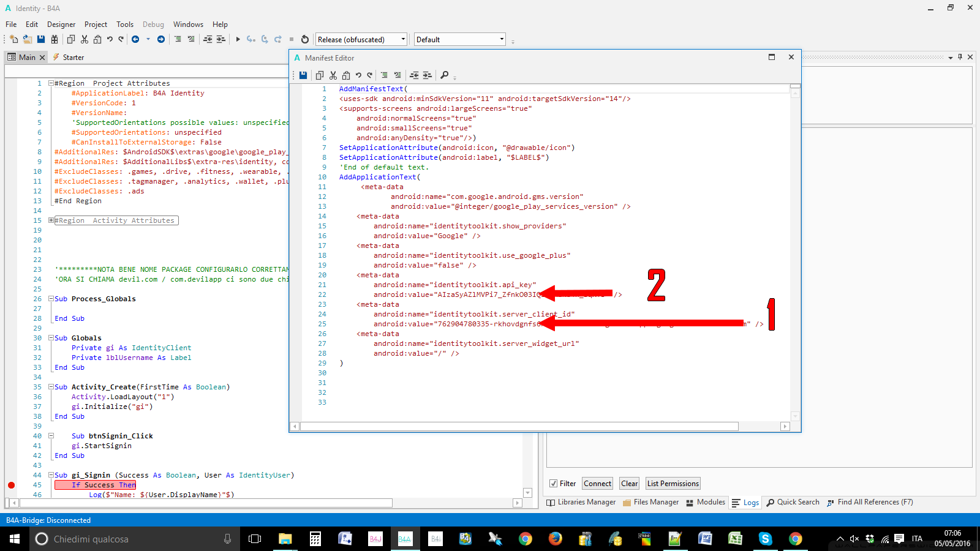The image size is (980, 551).
Task: Open the Windows Task View button
Action: pos(255,539)
